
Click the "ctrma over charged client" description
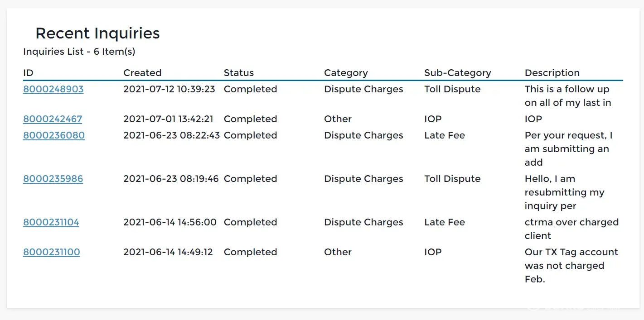pyautogui.click(x=571, y=229)
